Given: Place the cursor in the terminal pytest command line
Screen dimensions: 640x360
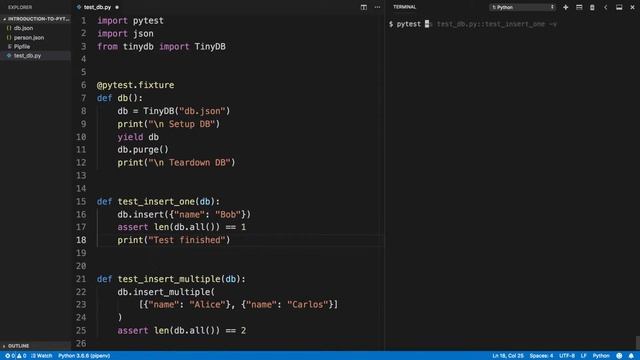Looking at the screenshot, I should 473,24.
